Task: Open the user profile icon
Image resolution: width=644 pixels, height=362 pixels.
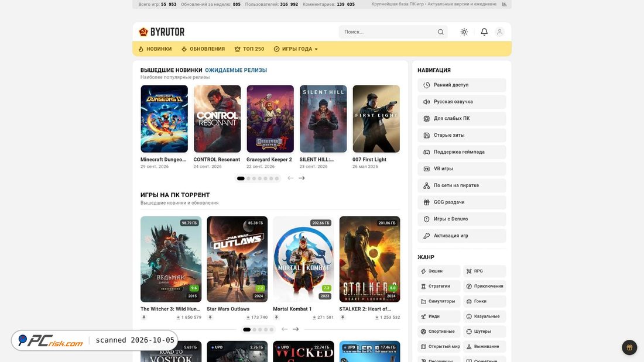Action: tap(500, 32)
